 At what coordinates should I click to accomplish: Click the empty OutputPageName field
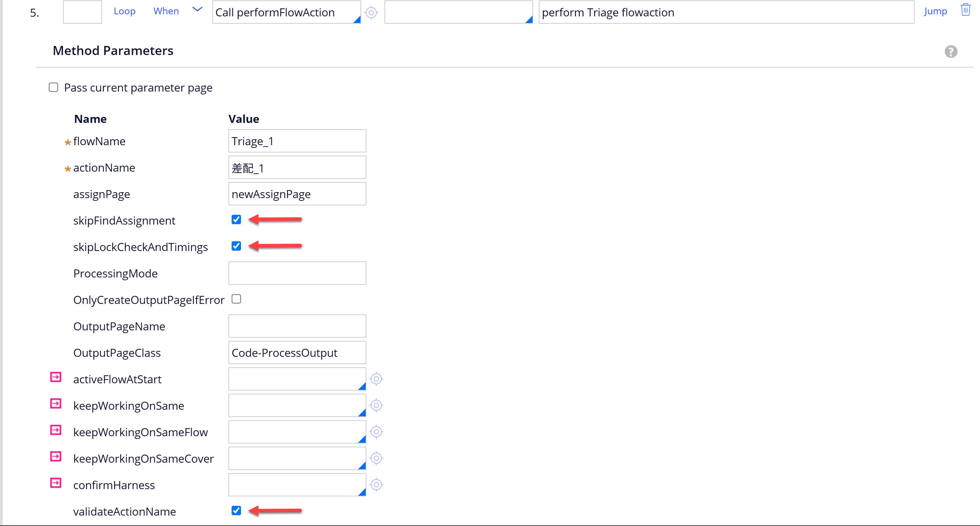297,326
